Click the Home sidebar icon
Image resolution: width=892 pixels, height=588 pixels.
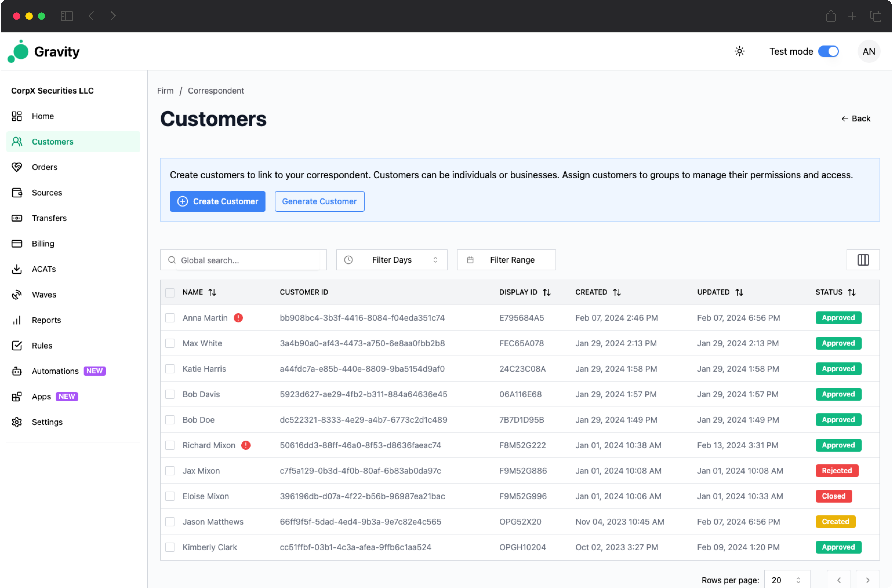point(17,116)
